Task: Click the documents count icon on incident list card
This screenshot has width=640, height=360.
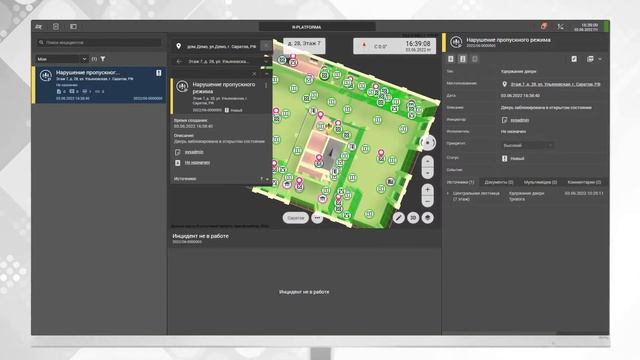Action: pyautogui.click(x=59, y=92)
